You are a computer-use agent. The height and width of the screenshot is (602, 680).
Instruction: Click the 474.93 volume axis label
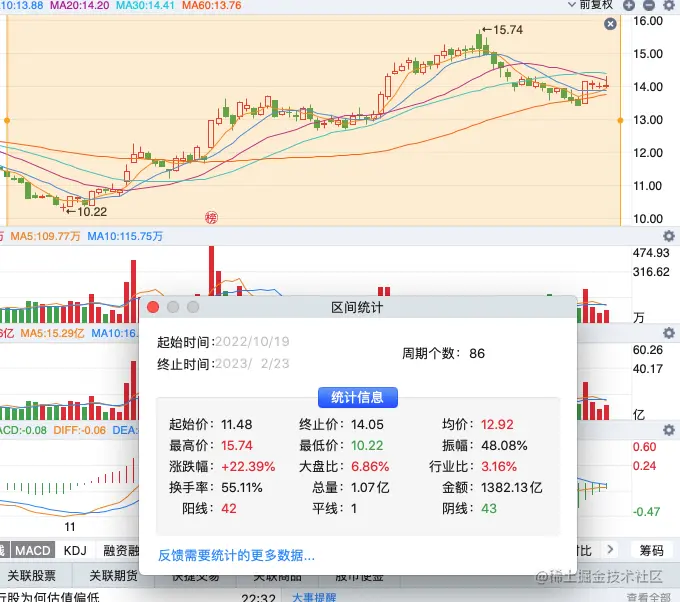[x=651, y=252]
